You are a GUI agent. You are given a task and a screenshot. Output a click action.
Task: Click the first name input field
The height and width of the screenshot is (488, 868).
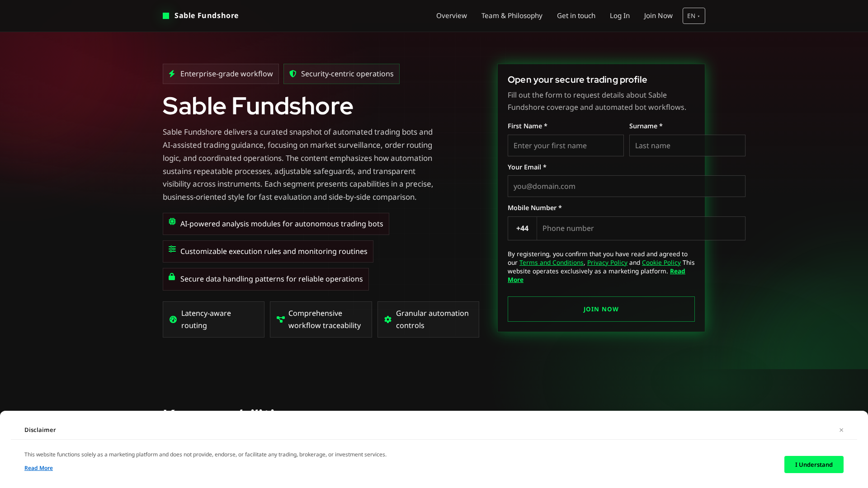566,145
